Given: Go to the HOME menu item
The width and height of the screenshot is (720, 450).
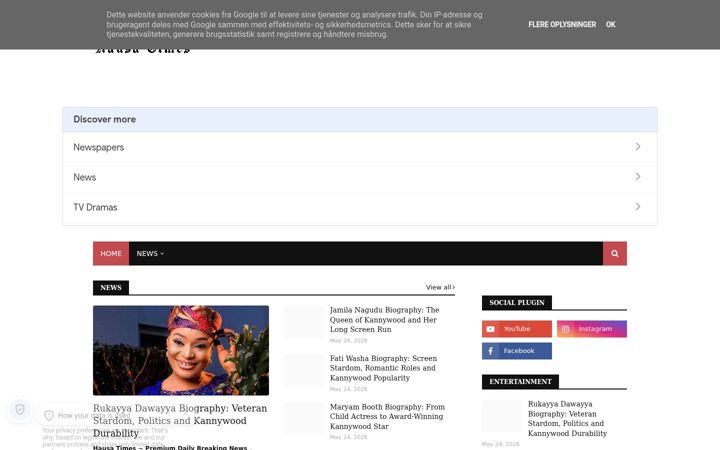Looking at the screenshot, I should click(111, 253).
